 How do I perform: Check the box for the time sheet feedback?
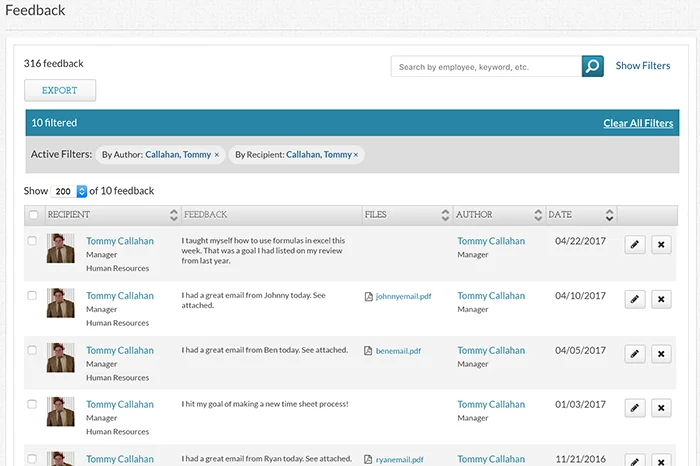[32, 404]
